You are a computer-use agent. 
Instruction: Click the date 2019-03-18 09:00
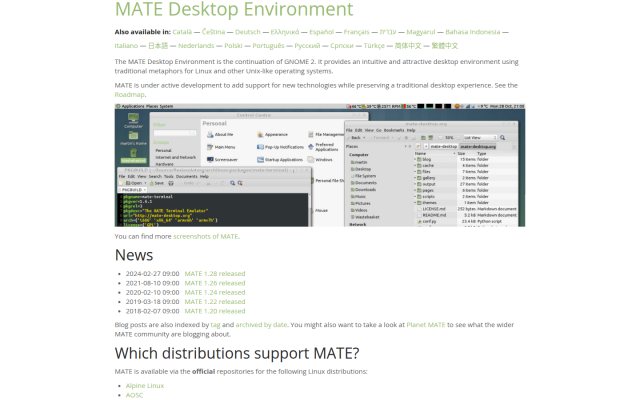[152, 302]
